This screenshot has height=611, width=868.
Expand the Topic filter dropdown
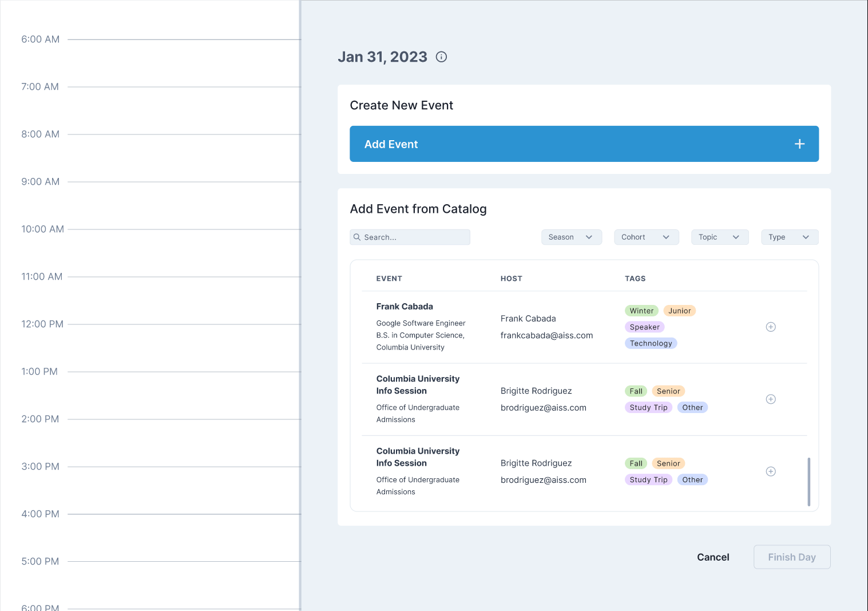pyautogui.click(x=720, y=237)
